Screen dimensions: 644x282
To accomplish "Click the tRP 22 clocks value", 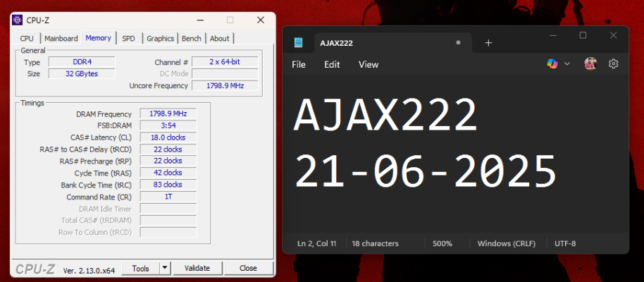I will point(168,161).
